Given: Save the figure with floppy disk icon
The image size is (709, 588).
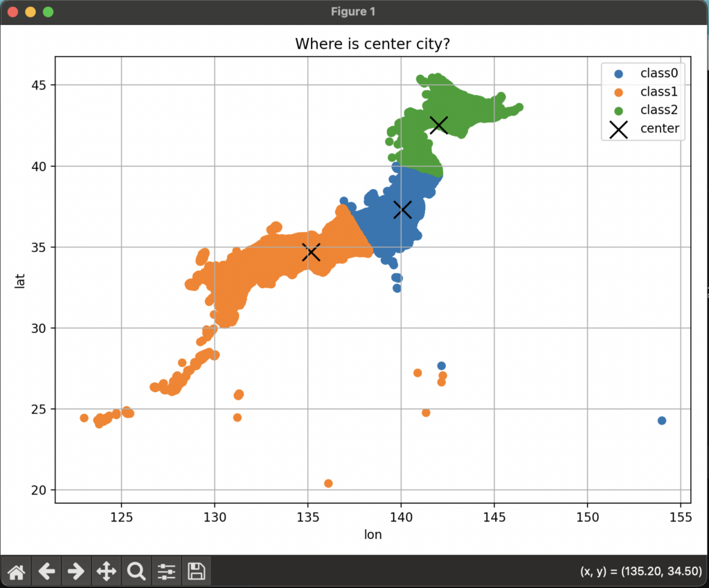Looking at the screenshot, I should pyautogui.click(x=196, y=571).
